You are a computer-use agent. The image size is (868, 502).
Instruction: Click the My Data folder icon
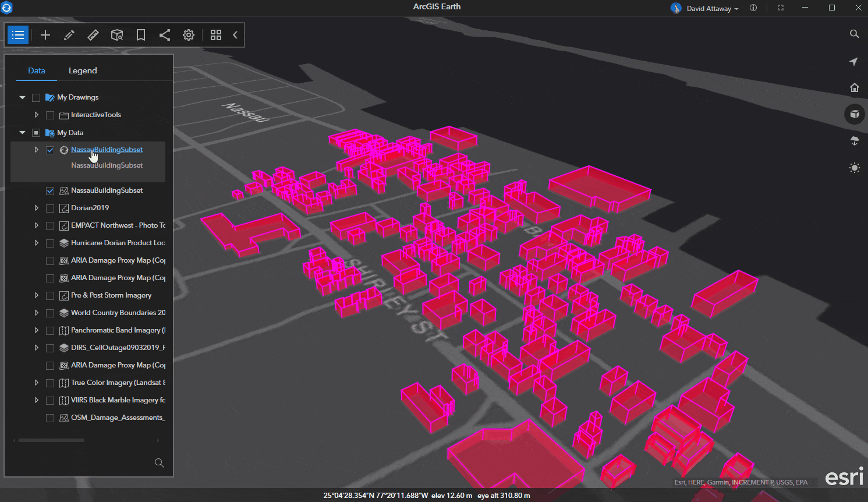point(50,133)
